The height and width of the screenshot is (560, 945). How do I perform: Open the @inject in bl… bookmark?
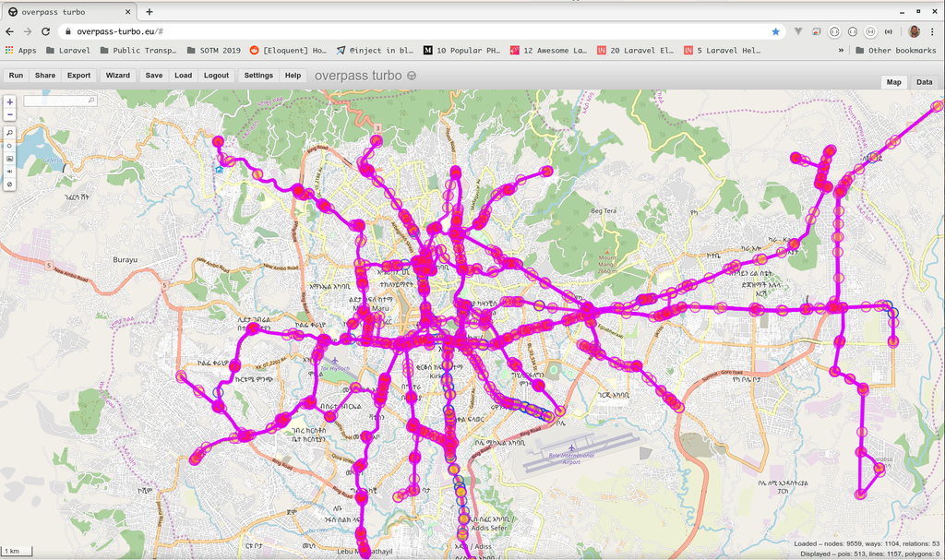point(375,51)
